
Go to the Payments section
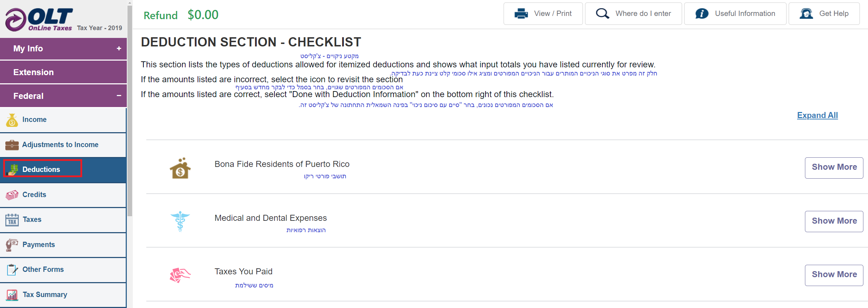[x=63, y=245]
